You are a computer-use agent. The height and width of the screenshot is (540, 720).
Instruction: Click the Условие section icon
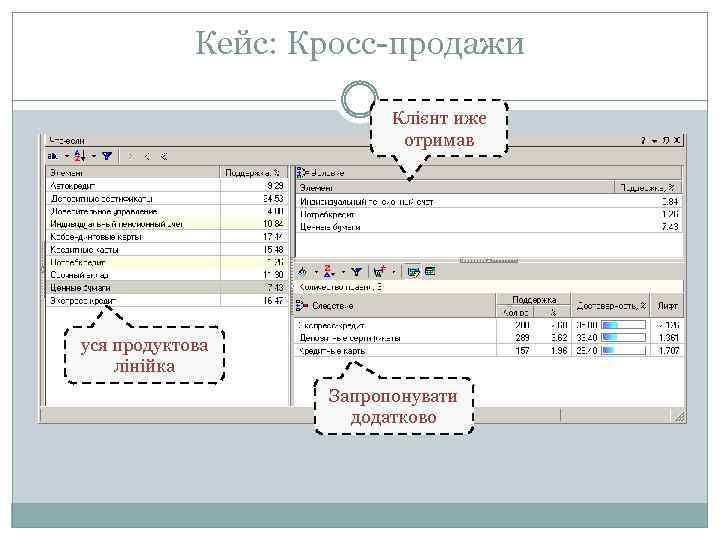(301, 173)
